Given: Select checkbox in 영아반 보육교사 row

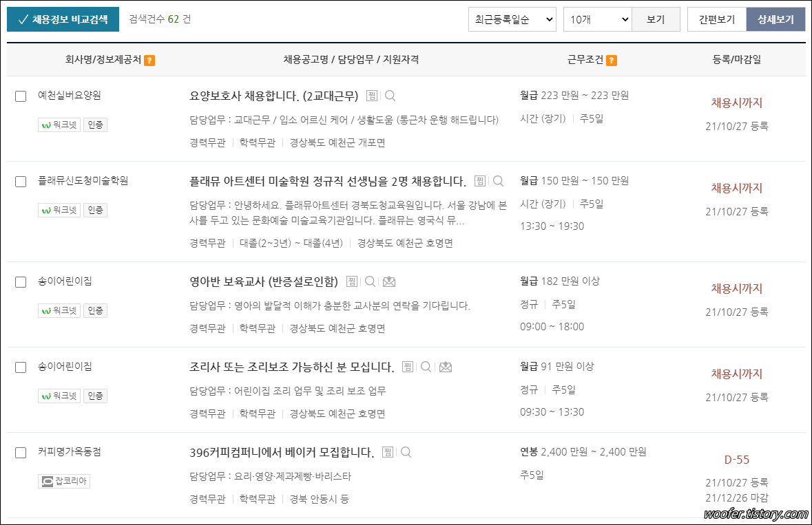Looking at the screenshot, I should 21,282.
